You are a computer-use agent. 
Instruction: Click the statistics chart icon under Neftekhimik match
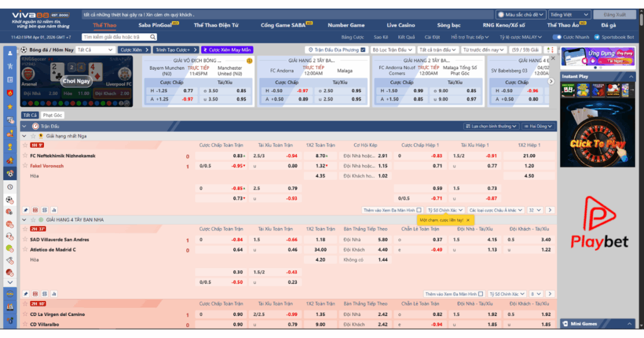54,210
